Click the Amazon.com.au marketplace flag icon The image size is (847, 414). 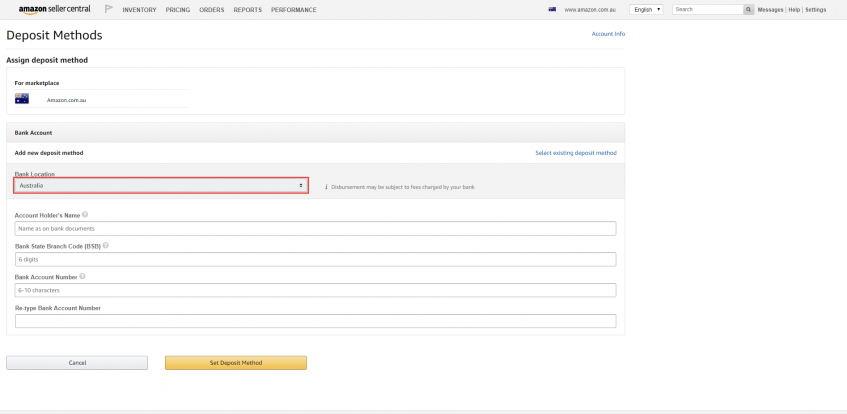point(22,99)
